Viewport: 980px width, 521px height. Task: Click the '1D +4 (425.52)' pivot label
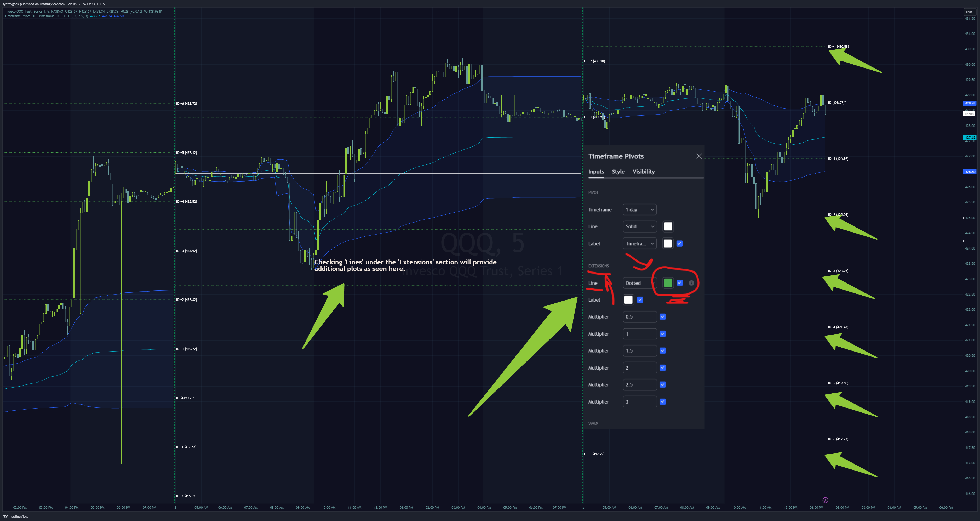pyautogui.click(x=186, y=201)
